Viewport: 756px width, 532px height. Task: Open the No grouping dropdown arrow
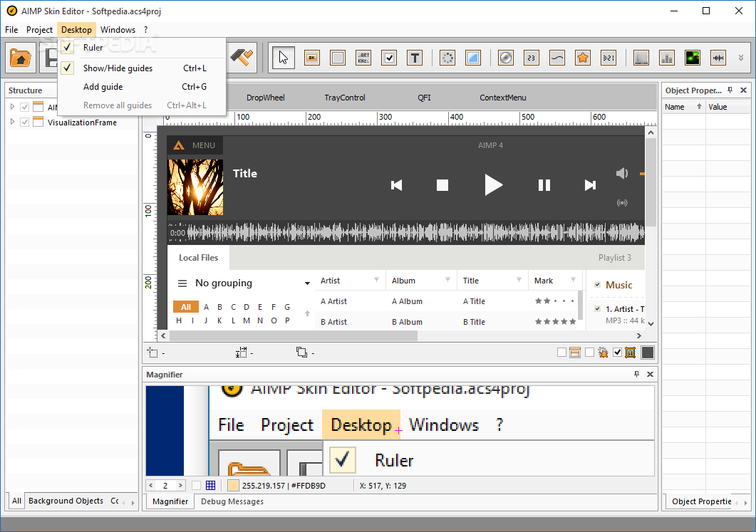(307, 283)
